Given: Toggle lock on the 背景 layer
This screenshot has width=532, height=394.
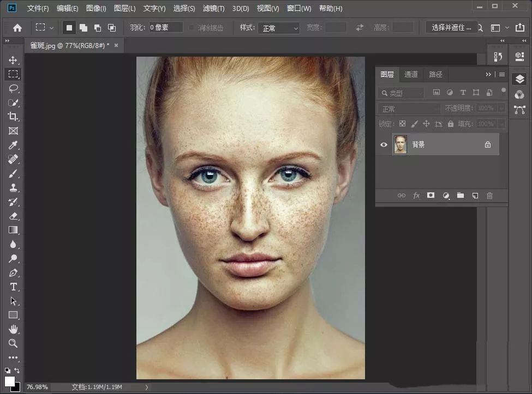Looking at the screenshot, I should (488, 144).
